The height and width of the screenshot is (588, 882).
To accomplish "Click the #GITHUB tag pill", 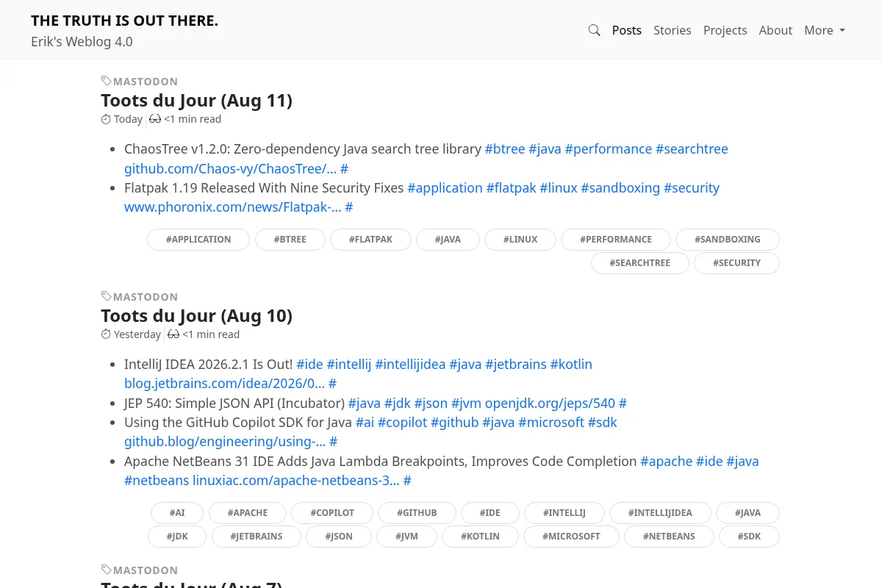I will point(417,513).
